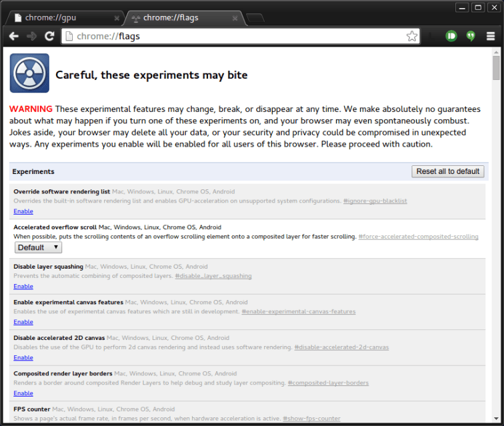The width and height of the screenshot is (504, 426).
Task: Click the Accelerated overflow scroll title
Action: [55, 227]
